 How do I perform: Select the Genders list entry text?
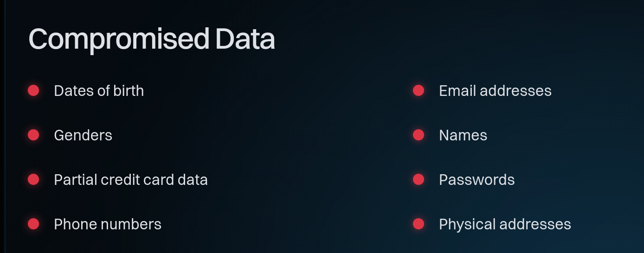pos(83,135)
